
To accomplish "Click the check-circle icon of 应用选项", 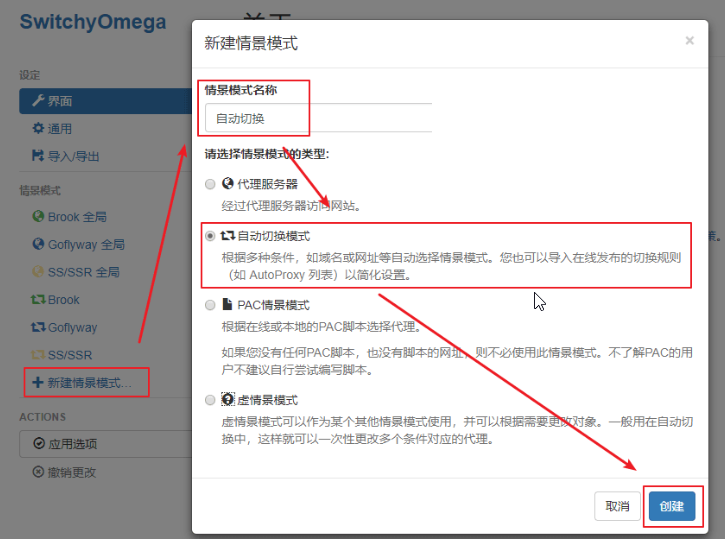I will pyautogui.click(x=39, y=443).
